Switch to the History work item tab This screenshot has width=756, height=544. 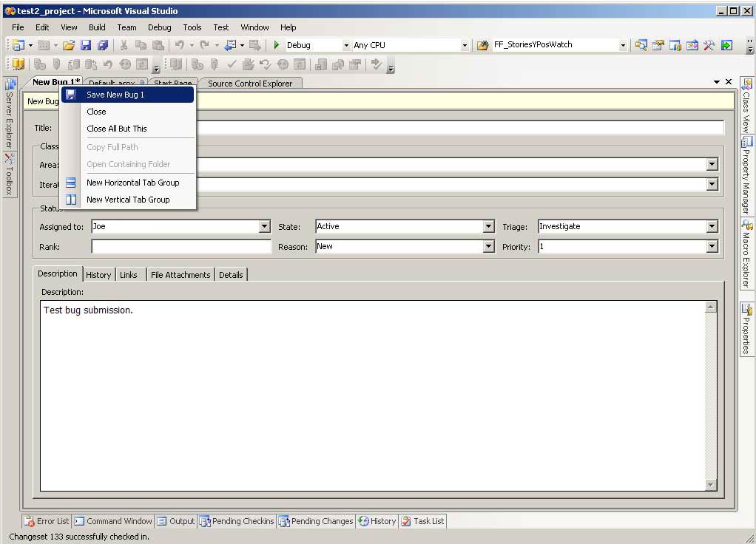[x=98, y=275]
